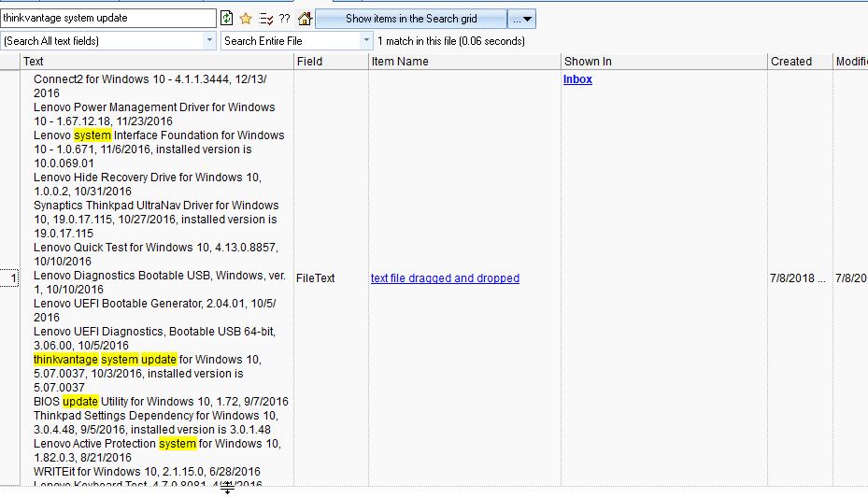868x498 pixels.
Task: Sort by the Item Name column header
Action: click(464, 62)
